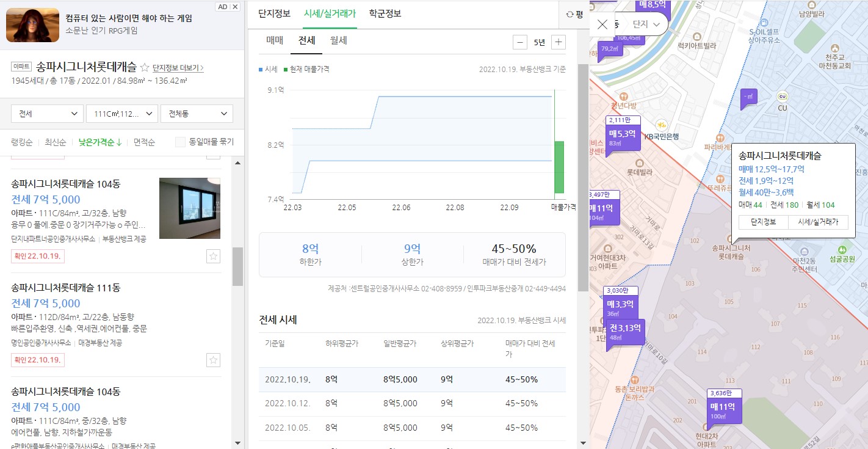Click the refresh icon beside 학군정보
Screen dimensions: 868x449
[570, 13]
